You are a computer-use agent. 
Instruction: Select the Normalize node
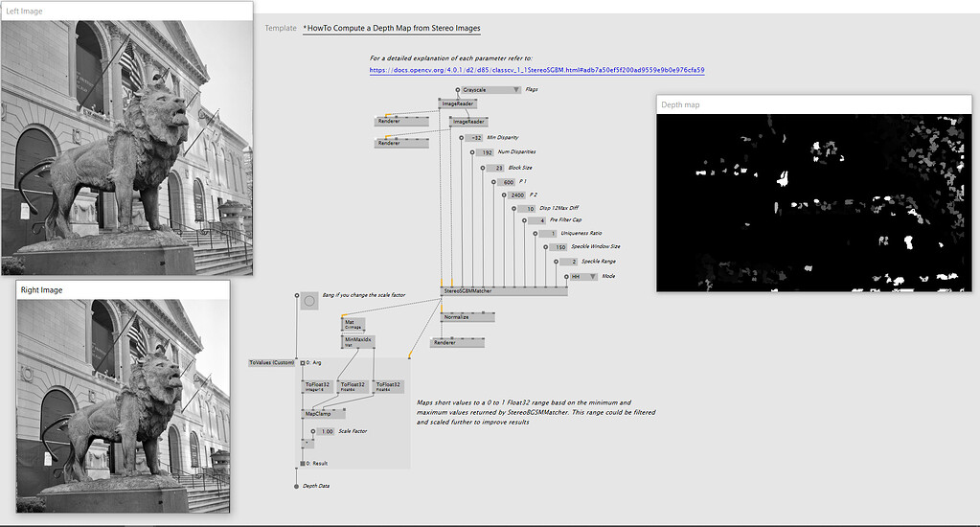[467, 317]
